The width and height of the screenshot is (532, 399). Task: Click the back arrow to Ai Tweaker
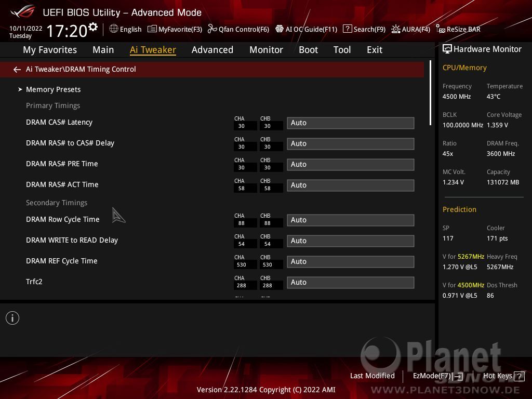tap(17, 70)
